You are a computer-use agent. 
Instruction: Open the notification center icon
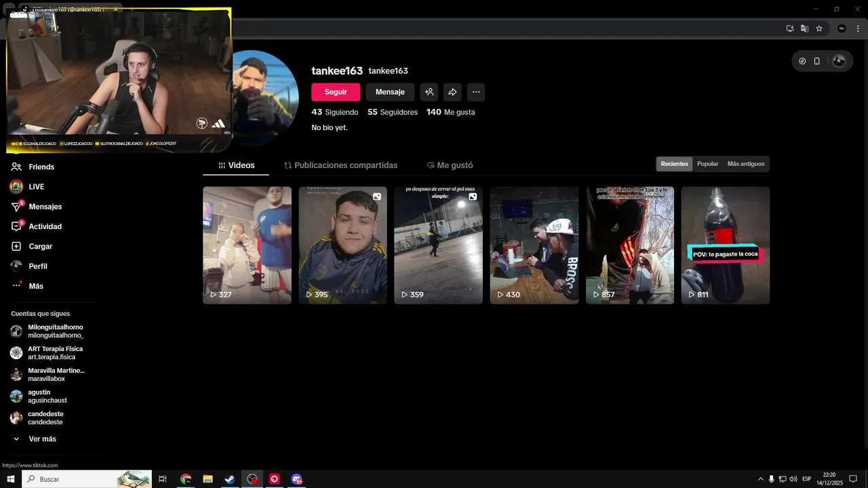[853, 479]
